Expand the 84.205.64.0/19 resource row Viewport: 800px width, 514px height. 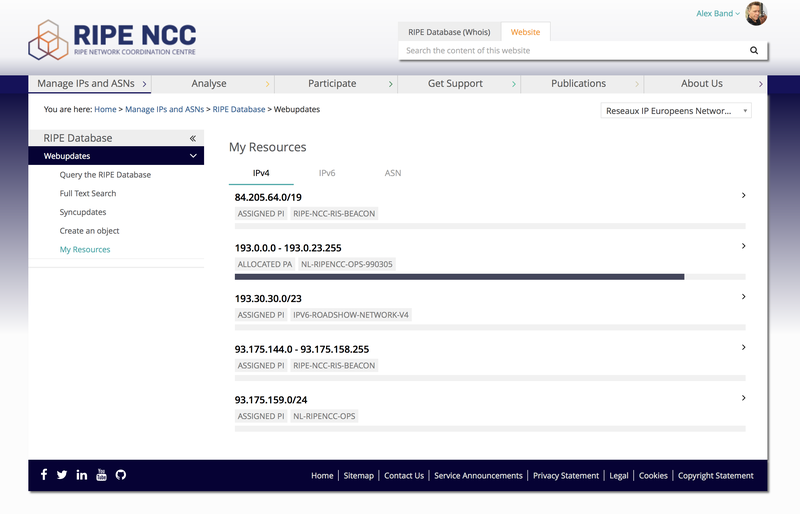click(743, 196)
